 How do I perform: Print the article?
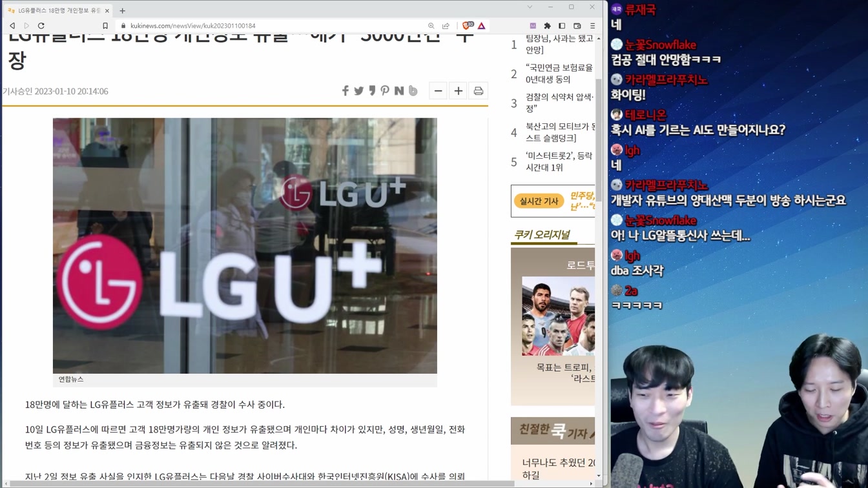tap(479, 91)
